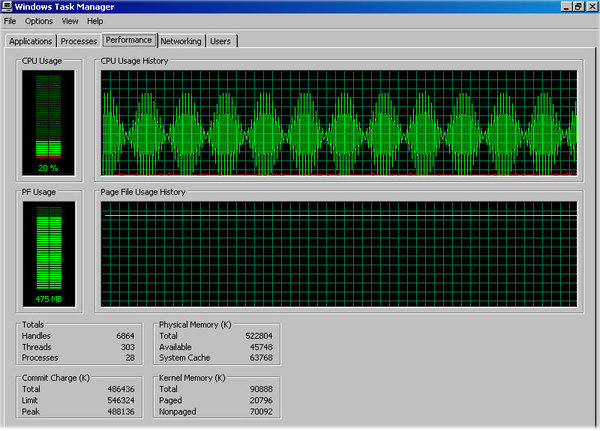600x431 pixels.
Task: Click the Page File Usage History graph
Action: [339, 254]
